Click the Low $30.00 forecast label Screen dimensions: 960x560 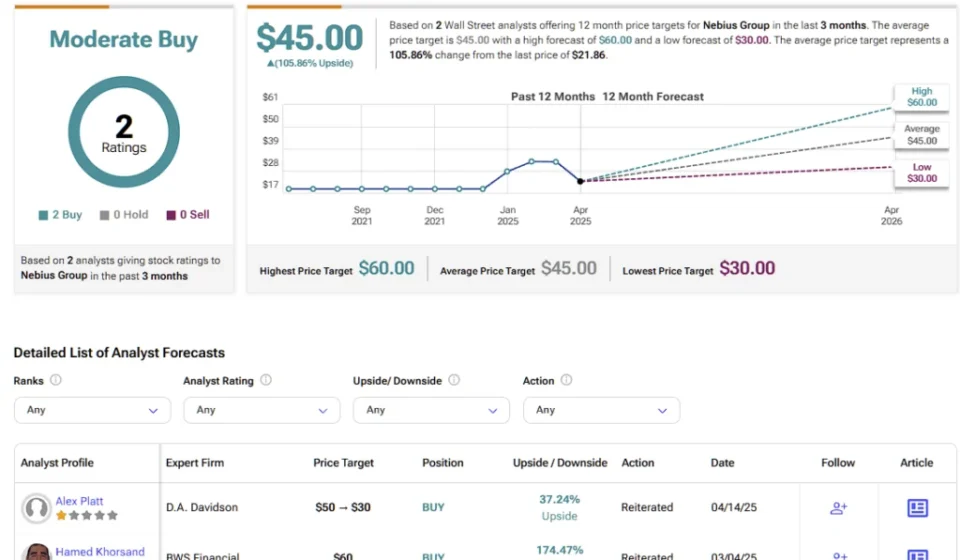pos(921,173)
